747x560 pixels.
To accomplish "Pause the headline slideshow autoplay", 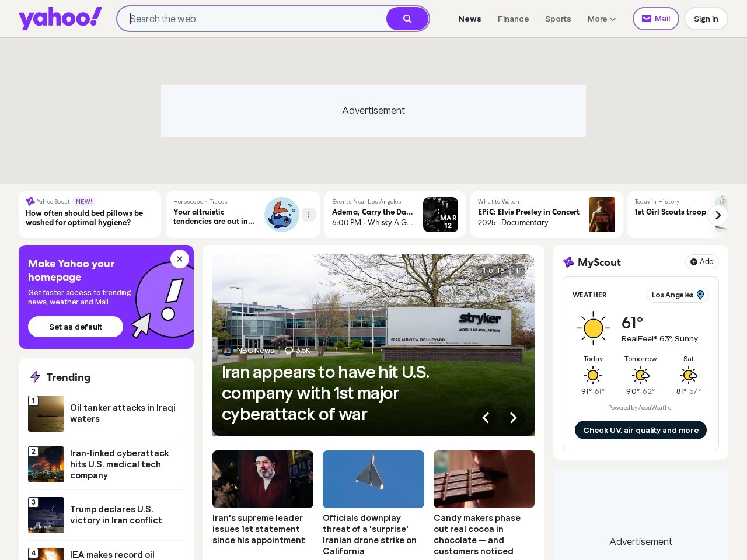I will click(x=518, y=271).
